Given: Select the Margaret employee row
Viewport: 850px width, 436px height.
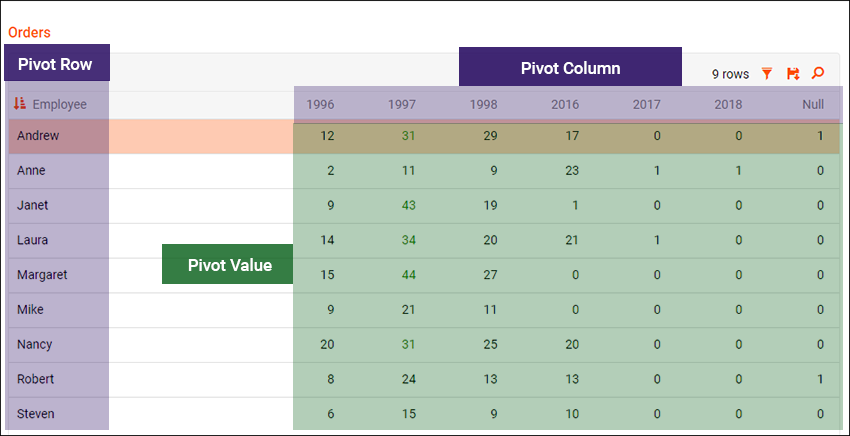Looking at the screenshot, I should pyautogui.click(x=424, y=275).
